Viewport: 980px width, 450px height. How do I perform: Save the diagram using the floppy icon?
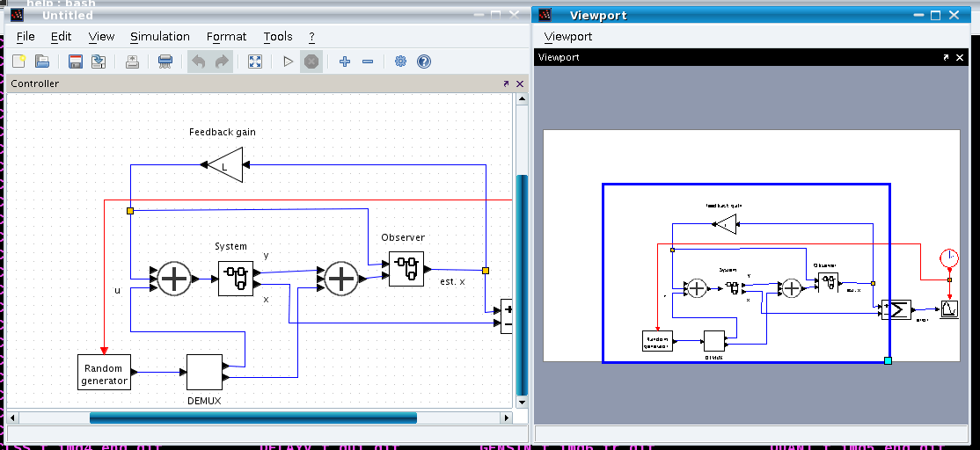tap(75, 62)
